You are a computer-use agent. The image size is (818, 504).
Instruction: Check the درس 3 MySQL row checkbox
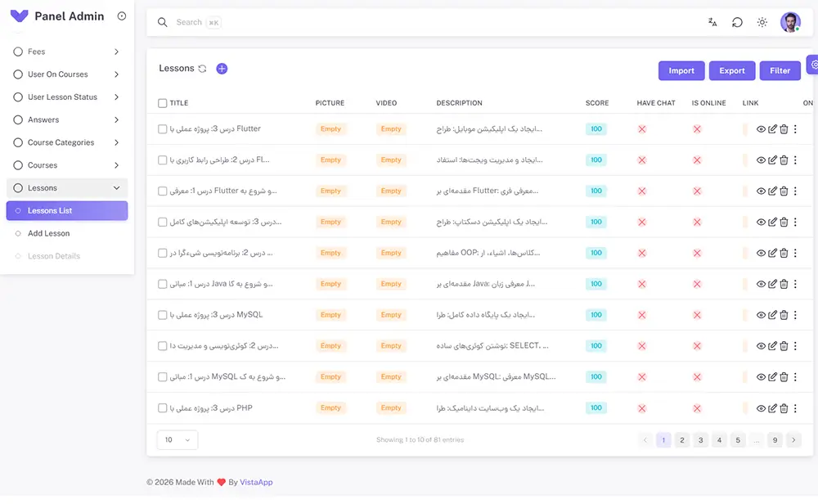coord(162,315)
